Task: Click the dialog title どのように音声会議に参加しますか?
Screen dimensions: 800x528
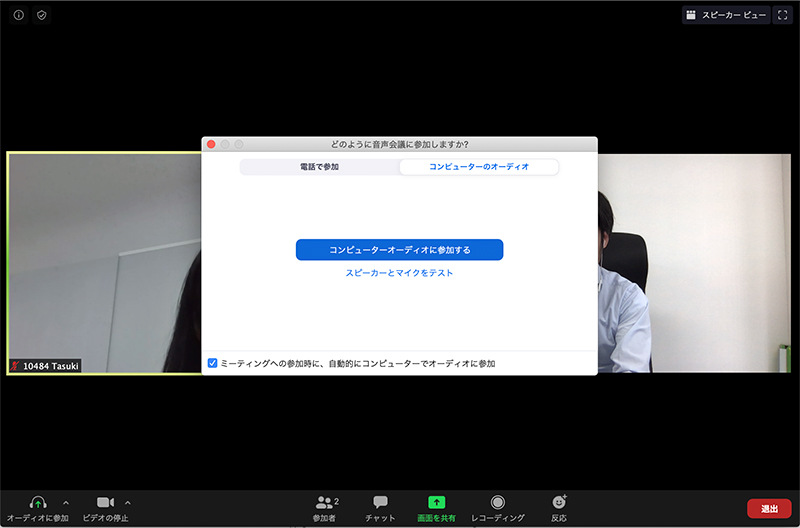Action: pyautogui.click(x=399, y=144)
